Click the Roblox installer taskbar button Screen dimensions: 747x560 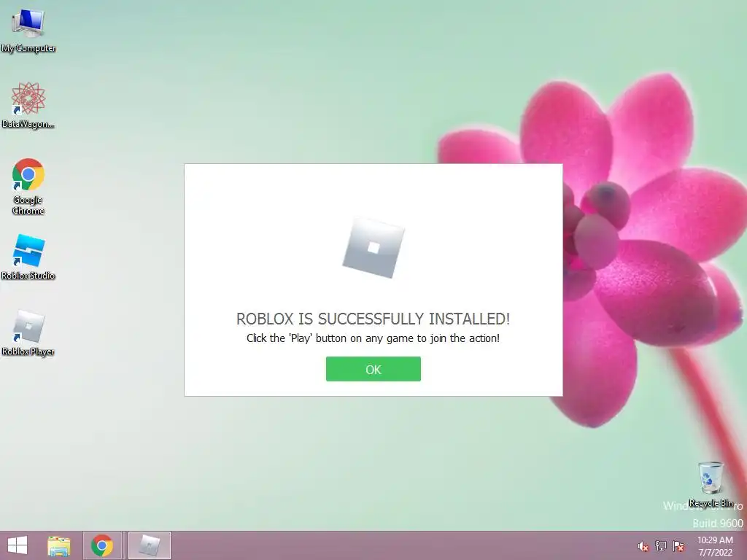coord(150,545)
